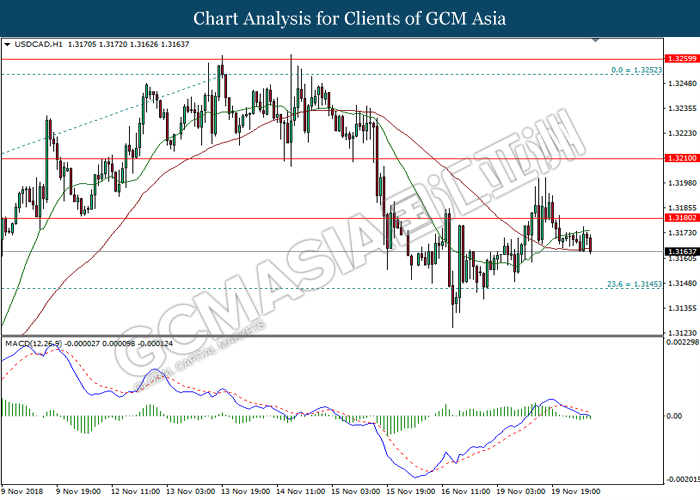Click the 9 Nov 2018 date label

point(23,492)
